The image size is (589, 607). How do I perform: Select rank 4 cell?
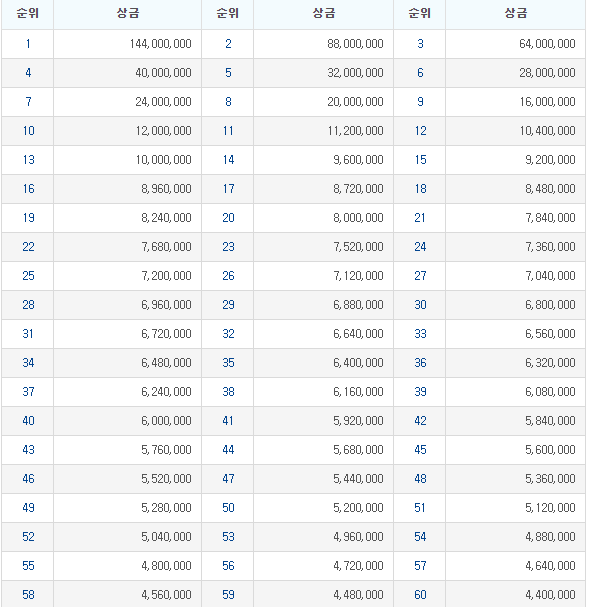(x=28, y=73)
